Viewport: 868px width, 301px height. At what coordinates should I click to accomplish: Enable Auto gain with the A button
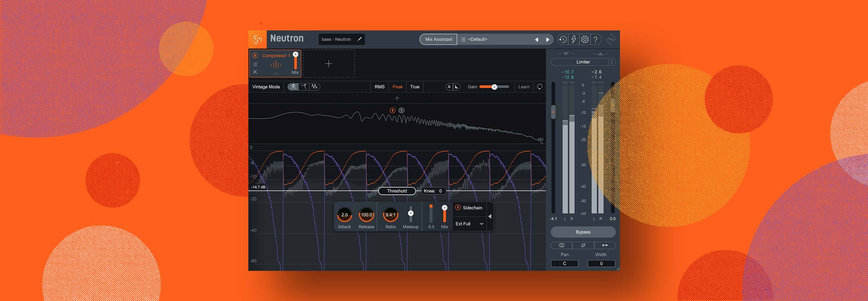pyautogui.click(x=449, y=87)
